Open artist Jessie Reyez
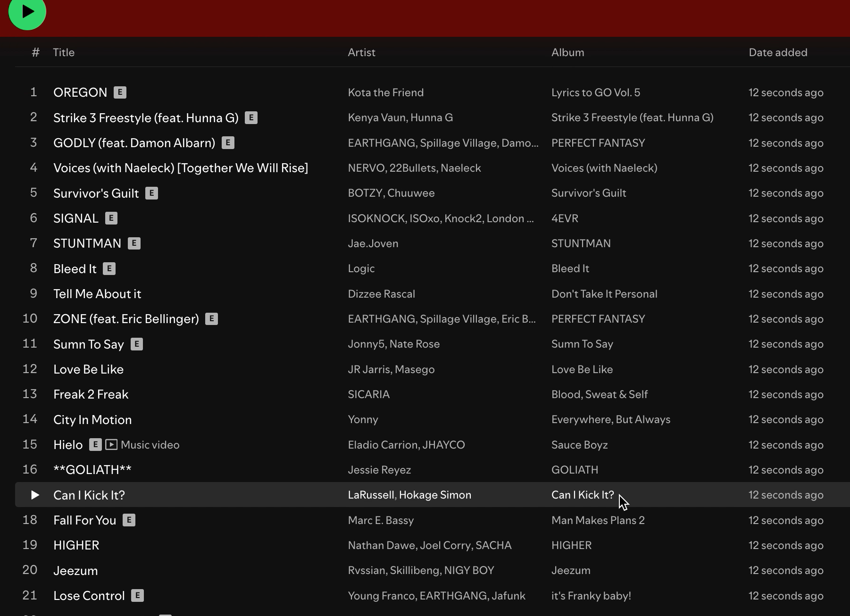 [x=379, y=470]
